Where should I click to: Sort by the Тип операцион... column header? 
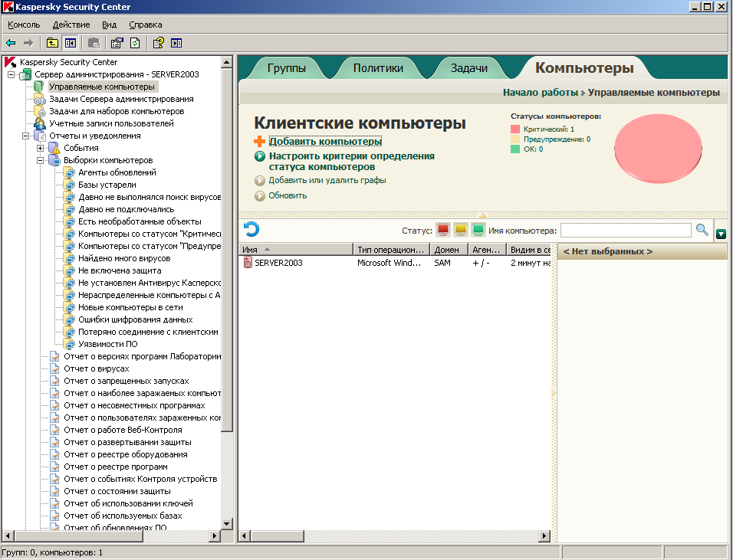coord(391,250)
